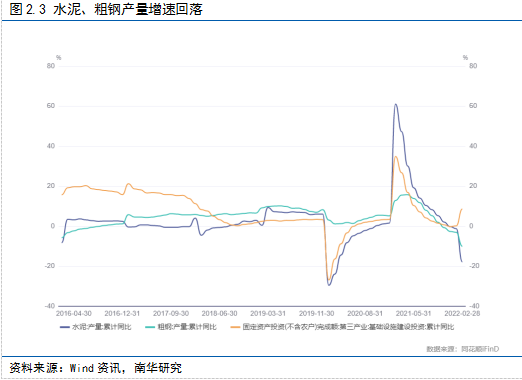This screenshot has width=522, height=380.
Task: Select the 粗钢:产量:累计同比 legend label
Action: tap(187, 327)
